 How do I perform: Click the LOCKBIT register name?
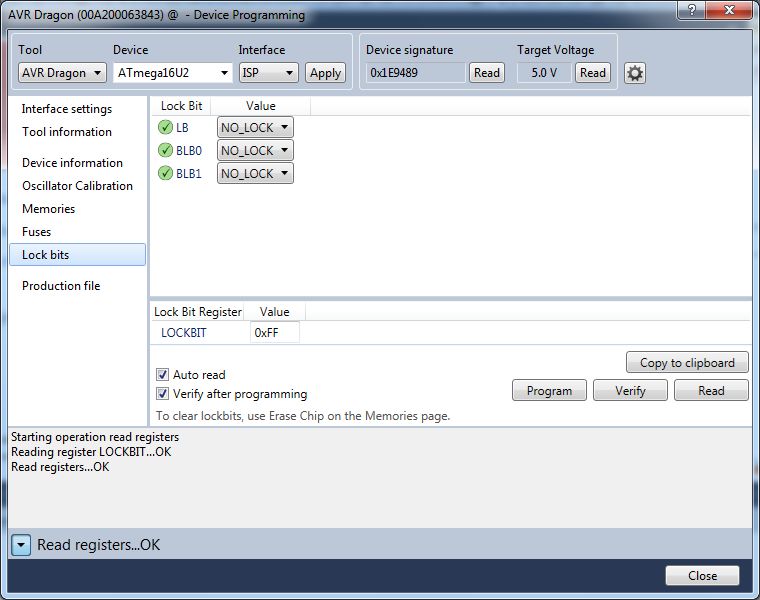click(184, 333)
